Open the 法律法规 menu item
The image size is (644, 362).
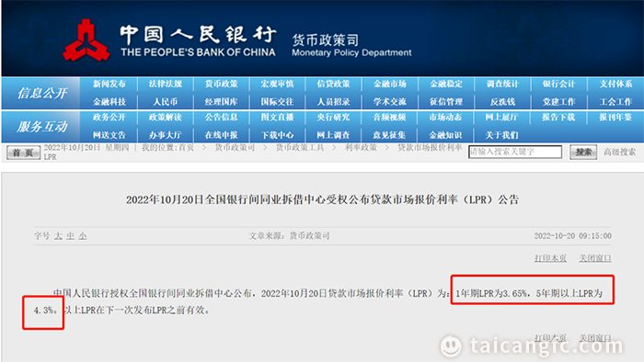(165, 84)
